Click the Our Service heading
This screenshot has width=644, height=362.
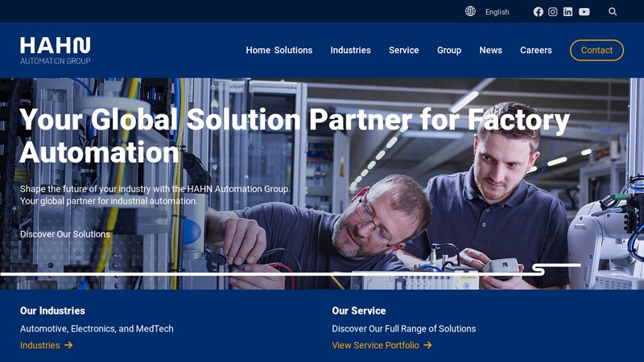pos(358,311)
